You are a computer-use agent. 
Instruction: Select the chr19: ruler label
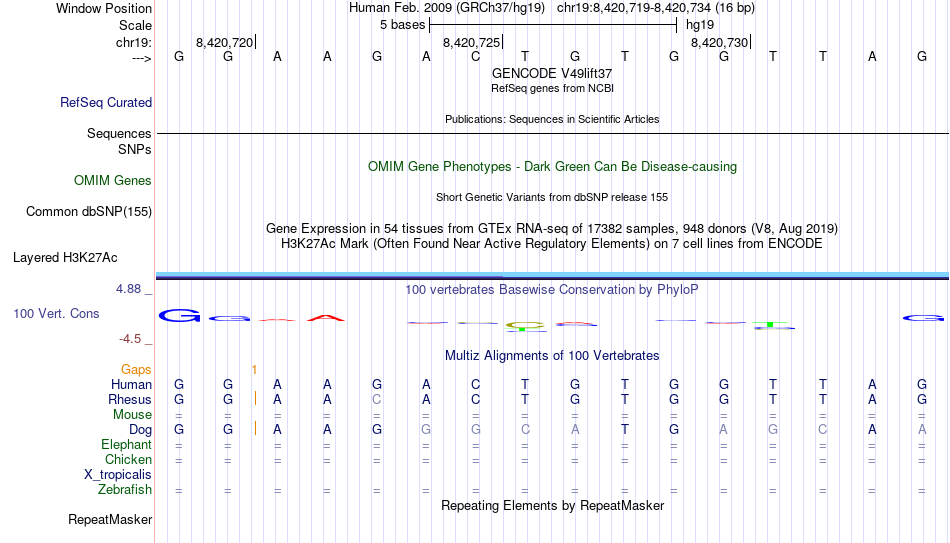click(x=134, y=42)
